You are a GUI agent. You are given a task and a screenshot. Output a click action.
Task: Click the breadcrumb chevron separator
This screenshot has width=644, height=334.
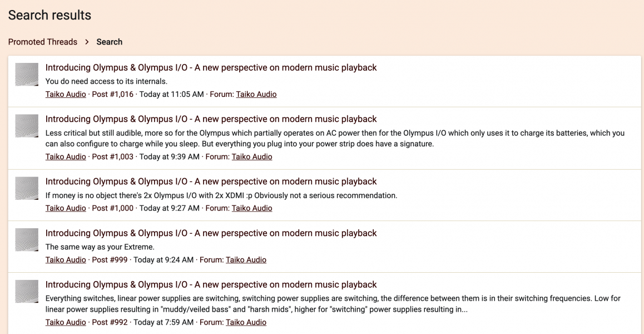(87, 42)
